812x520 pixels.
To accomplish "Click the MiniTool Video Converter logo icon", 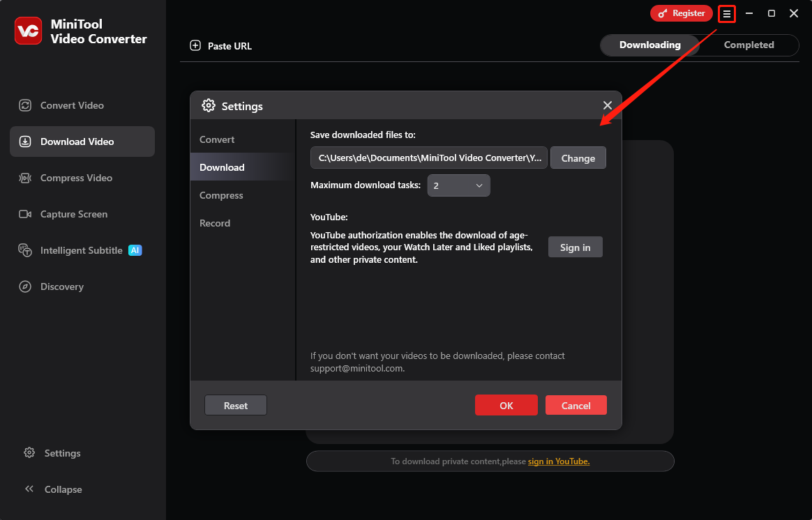I will [29, 31].
